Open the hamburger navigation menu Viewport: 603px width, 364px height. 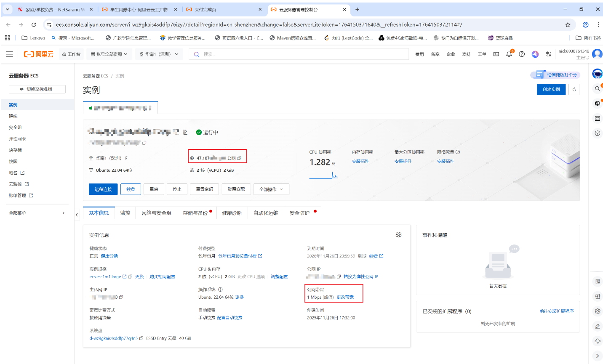(9, 54)
